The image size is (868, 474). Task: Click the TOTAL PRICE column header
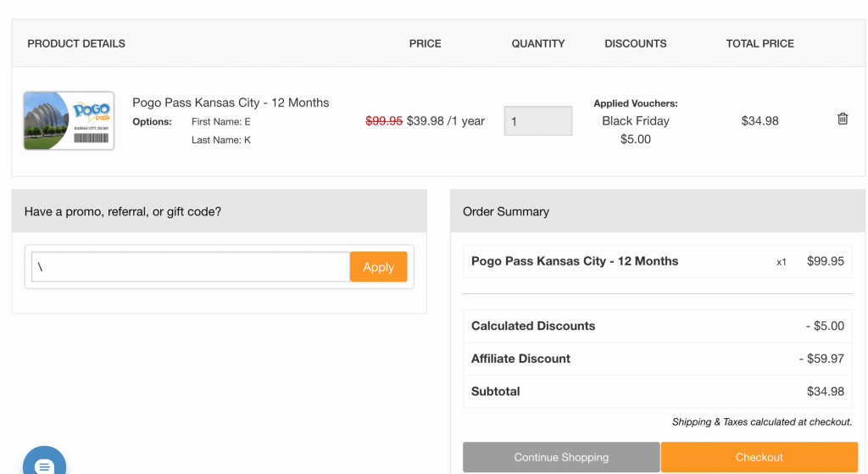click(x=760, y=44)
